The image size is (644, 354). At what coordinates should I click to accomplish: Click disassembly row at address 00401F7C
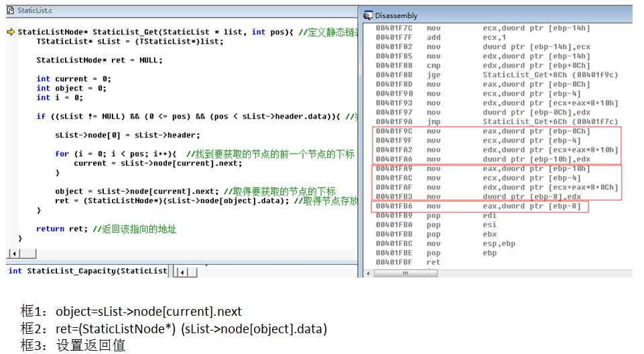[482, 28]
